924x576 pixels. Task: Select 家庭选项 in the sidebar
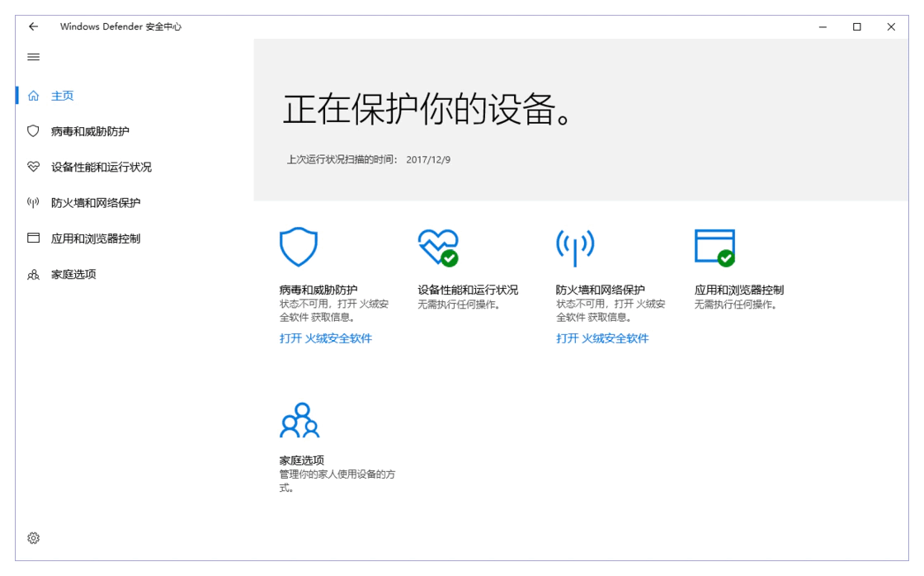click(x=73, y=274)
